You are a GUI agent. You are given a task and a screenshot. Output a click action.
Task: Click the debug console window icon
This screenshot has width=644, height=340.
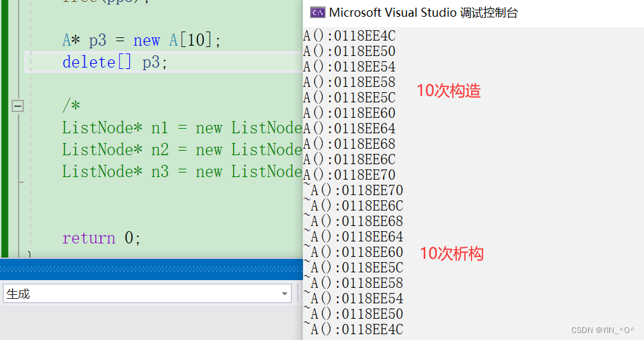pos(317,12)
